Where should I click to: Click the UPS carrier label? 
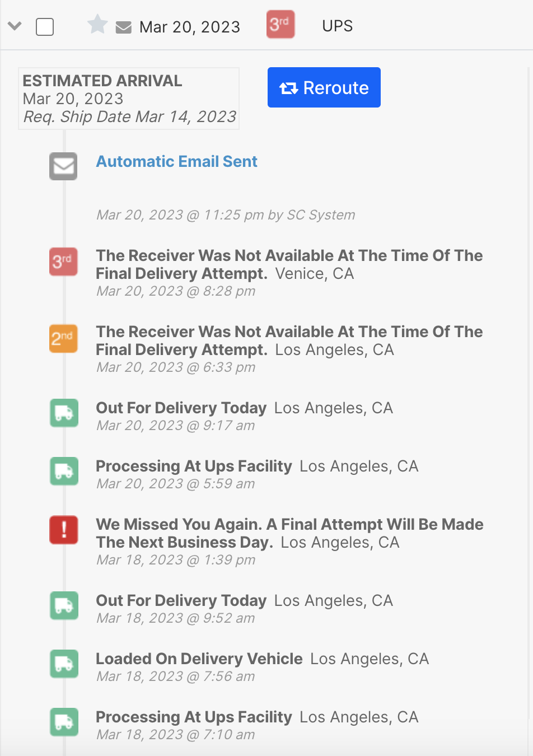(x=337, y=26)
